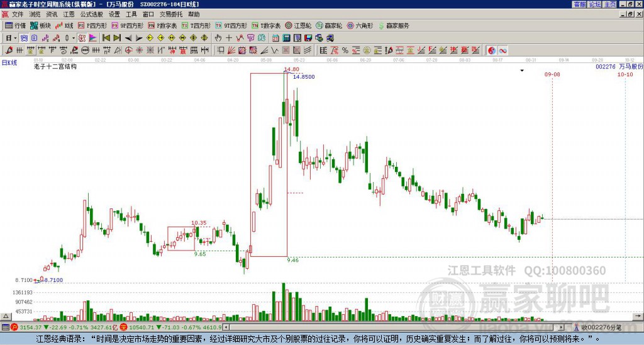644x345 pixels.
Task: Open the 资讯 menu
Action: 52,14
